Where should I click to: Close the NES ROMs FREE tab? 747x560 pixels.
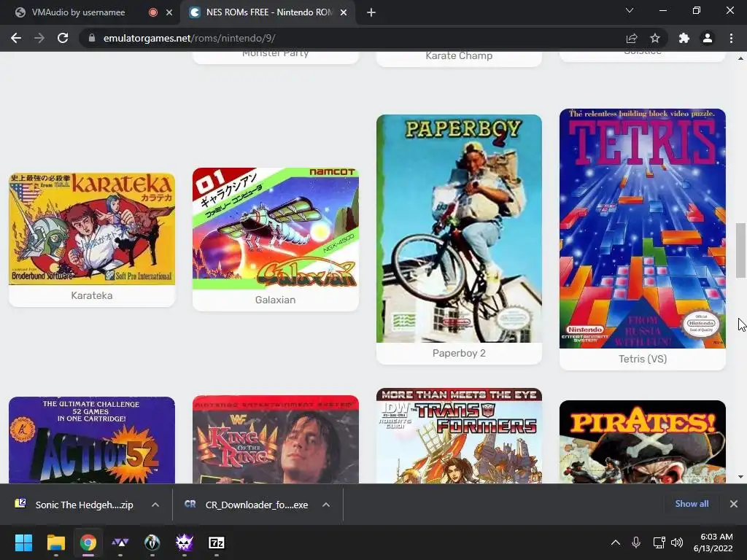click(344, 12)
